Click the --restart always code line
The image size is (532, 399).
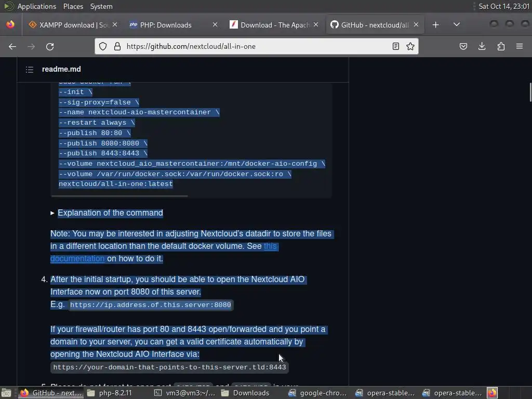(x=97, y=123)
